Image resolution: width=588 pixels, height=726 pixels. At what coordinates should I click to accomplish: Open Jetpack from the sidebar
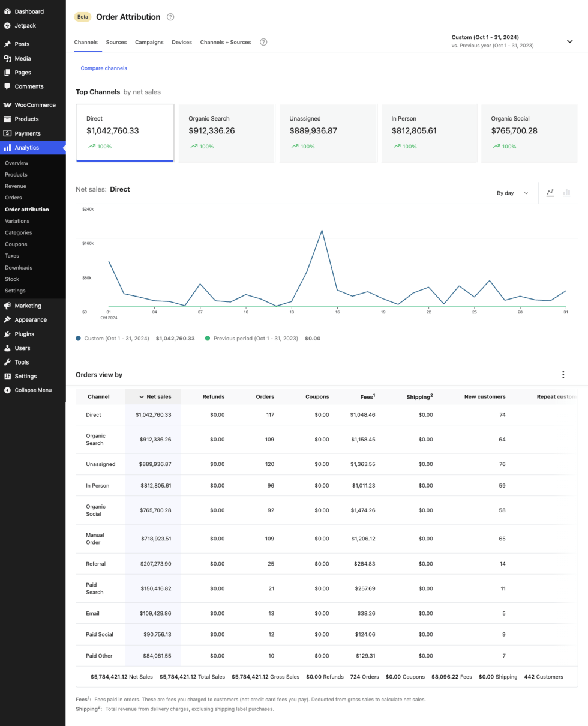click(x=26, y=26)
